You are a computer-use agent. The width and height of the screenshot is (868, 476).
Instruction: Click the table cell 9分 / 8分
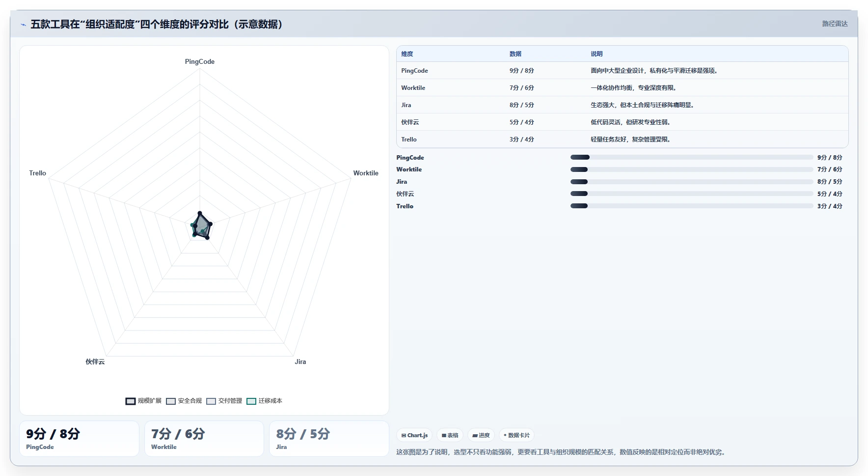(521, 71)
